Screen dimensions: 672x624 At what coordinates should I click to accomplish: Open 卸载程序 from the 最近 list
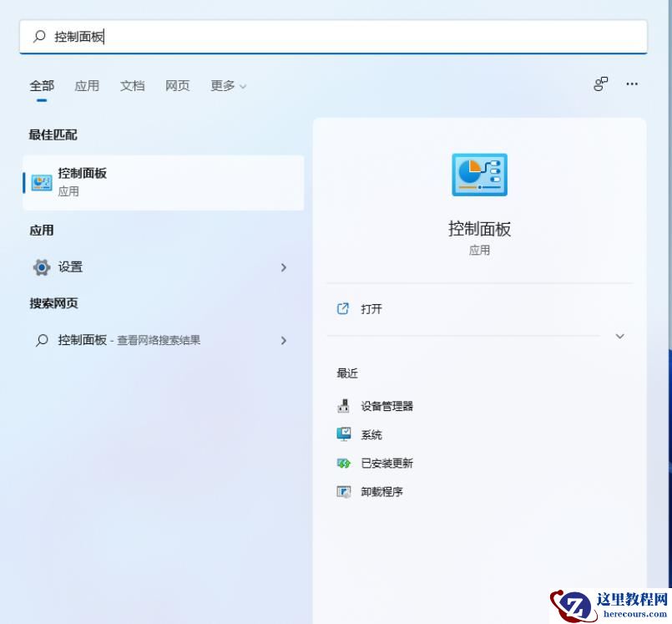pyautogui.click(x=384, y=491)
